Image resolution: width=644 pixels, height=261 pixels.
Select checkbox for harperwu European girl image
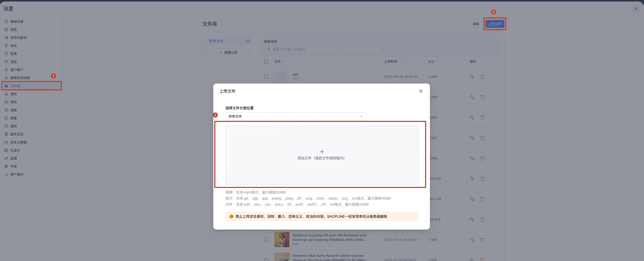pyautogui.click(x=266, y=240)
